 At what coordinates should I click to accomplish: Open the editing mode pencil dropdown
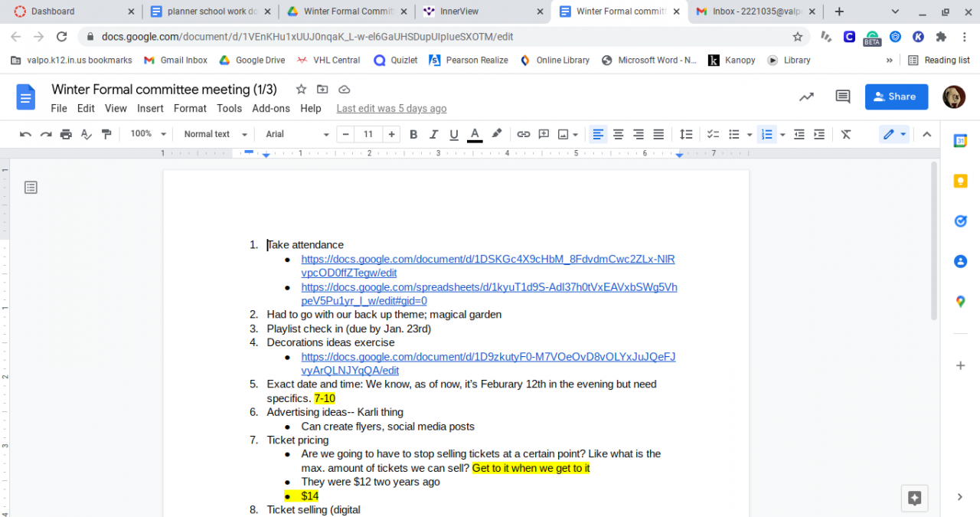(x=894, y=134)
